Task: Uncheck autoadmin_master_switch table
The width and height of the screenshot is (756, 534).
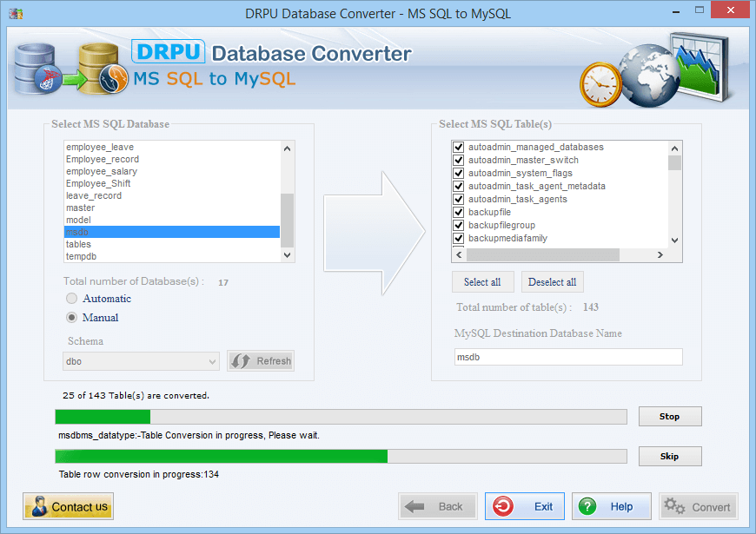Action: tap(459, 160)
